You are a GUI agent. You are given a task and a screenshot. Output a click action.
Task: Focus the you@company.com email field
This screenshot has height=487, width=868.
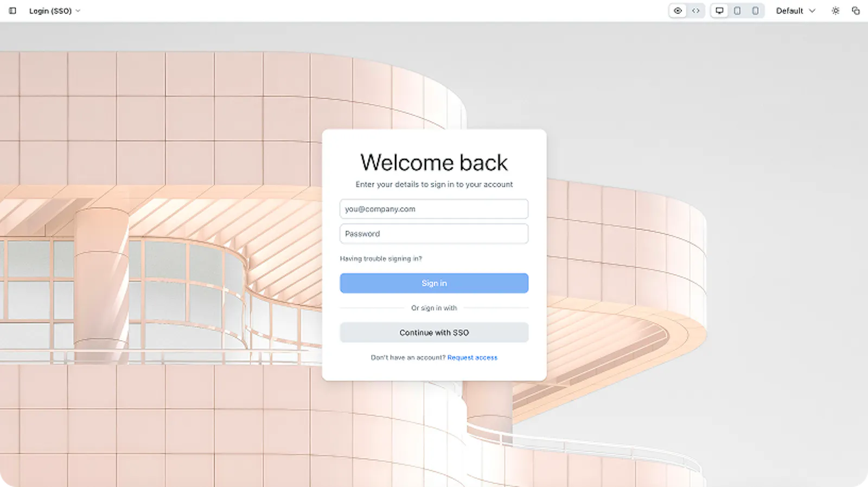point(434,209)
